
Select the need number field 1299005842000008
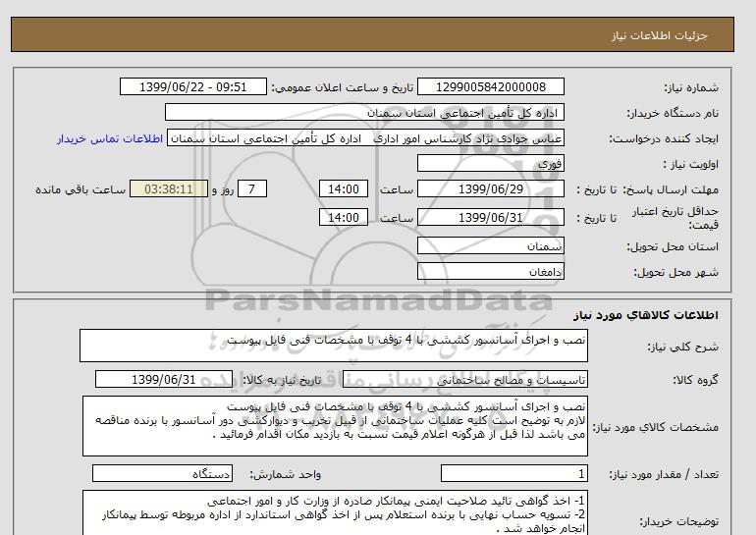tap(490, 86)
